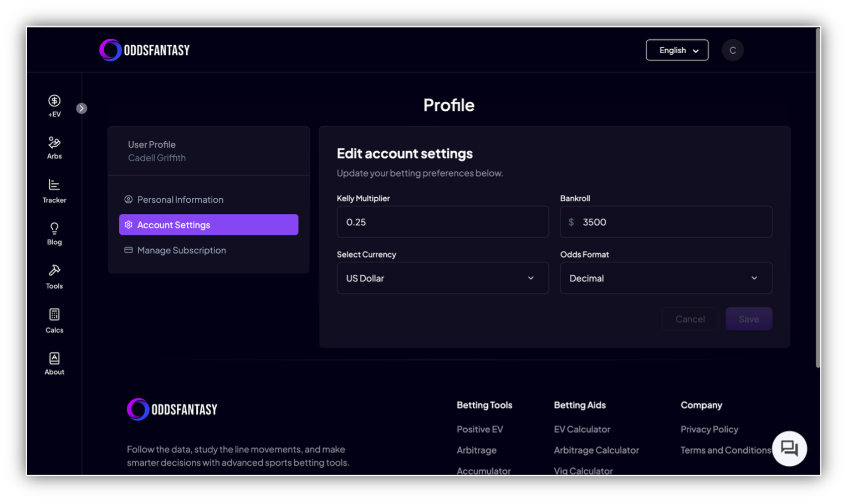Open the user avatar menu
This screenshot has height=504, width=848.
(x=733, y=50)
